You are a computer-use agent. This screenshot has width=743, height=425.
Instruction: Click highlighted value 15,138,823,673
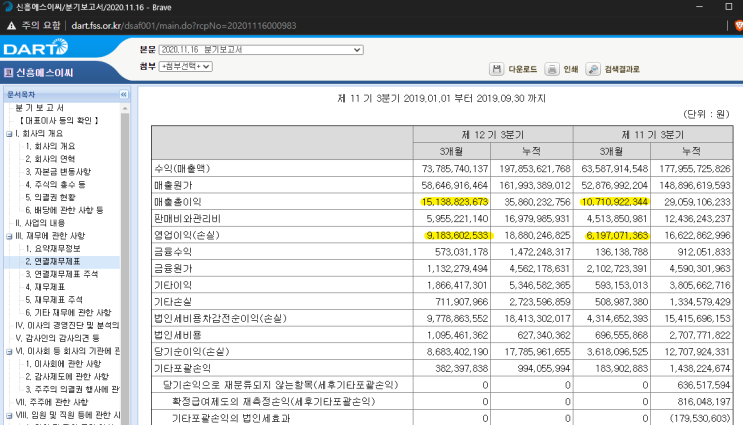(454, 202)
